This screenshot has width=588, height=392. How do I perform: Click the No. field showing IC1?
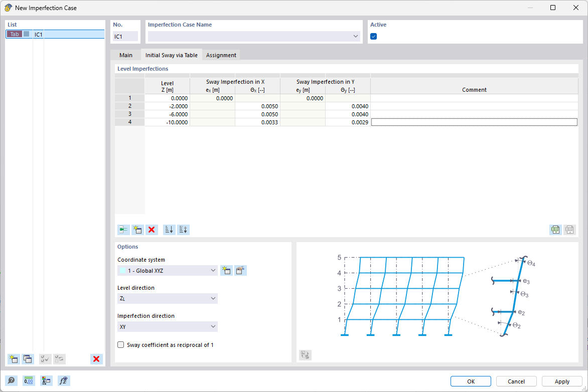[125, 37]
